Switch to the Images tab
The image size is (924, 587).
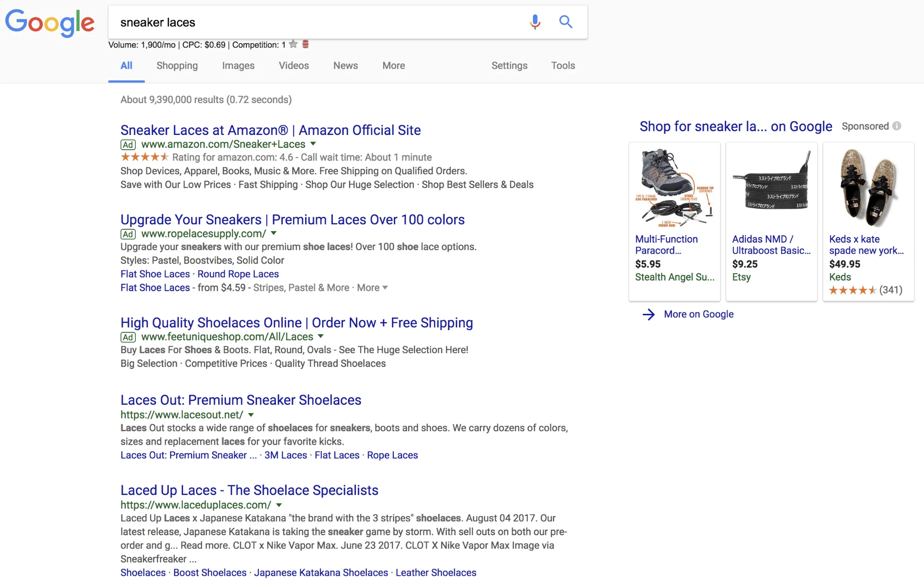point(238,66)
